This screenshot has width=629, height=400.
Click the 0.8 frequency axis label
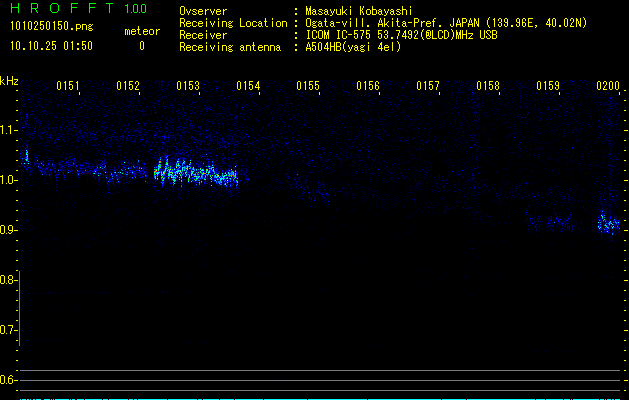8,280
